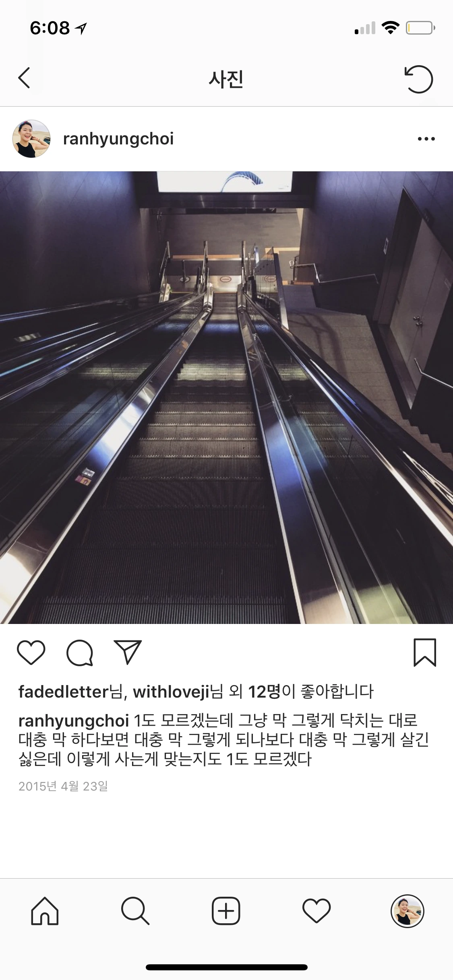The width and height of the screenshot is (453, 980).
Task: Open the three-dot post options menu
Action: tap(426, 139)
